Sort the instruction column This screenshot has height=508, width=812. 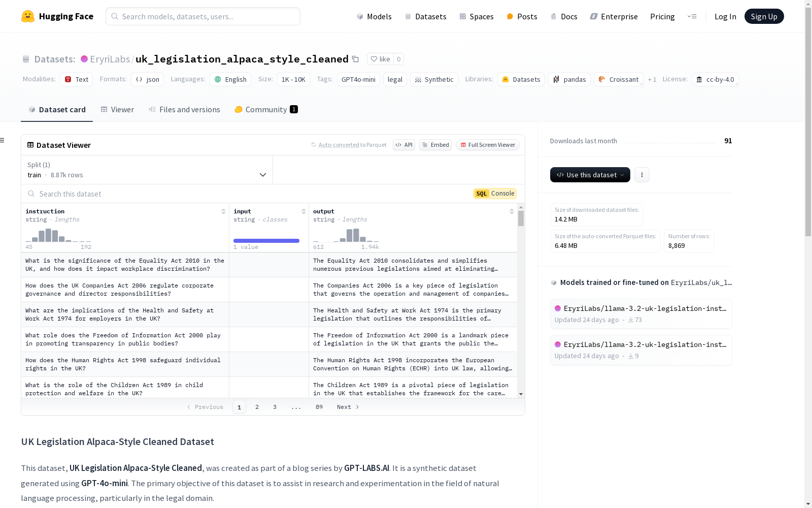(223, 211)
